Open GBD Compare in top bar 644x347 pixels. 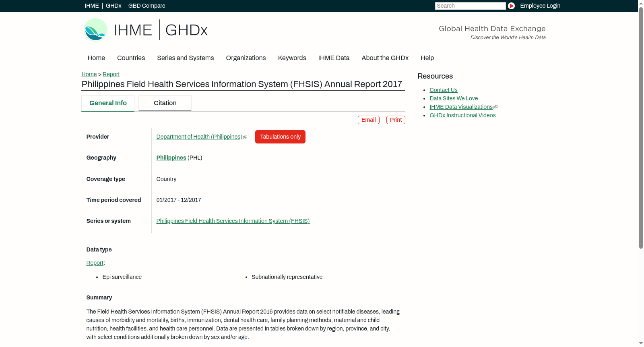point(147,6)
